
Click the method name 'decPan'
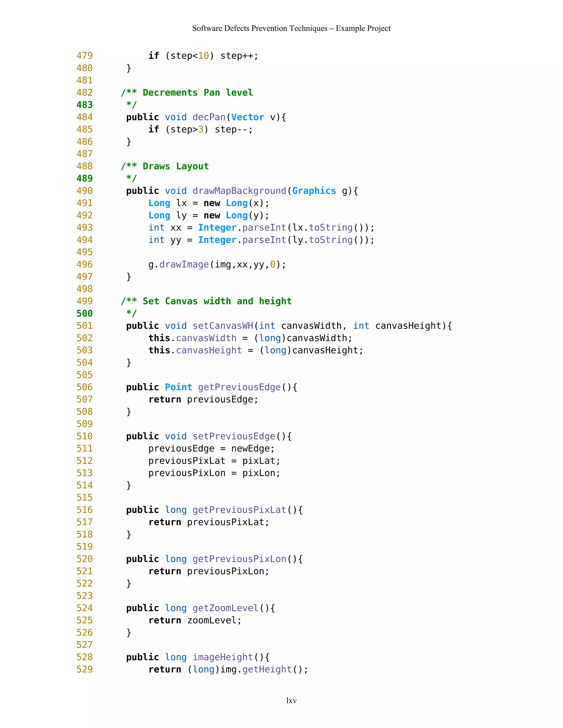coord(209,117)
